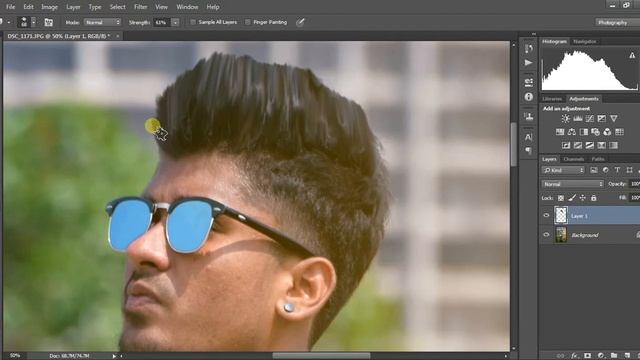Open the brush panel toggle icon
Viewport: 640px width, 360px height.
[x=48, y=22]
